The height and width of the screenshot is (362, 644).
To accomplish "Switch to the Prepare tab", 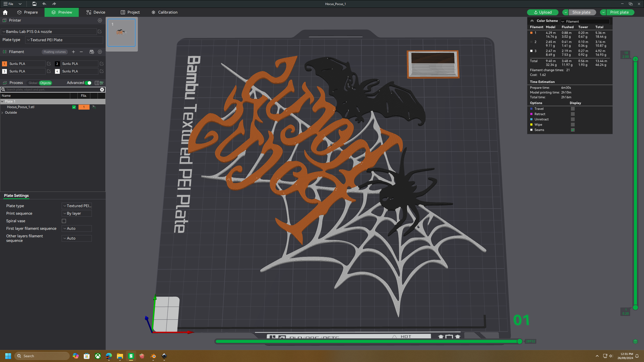I will tap(27, 12).
